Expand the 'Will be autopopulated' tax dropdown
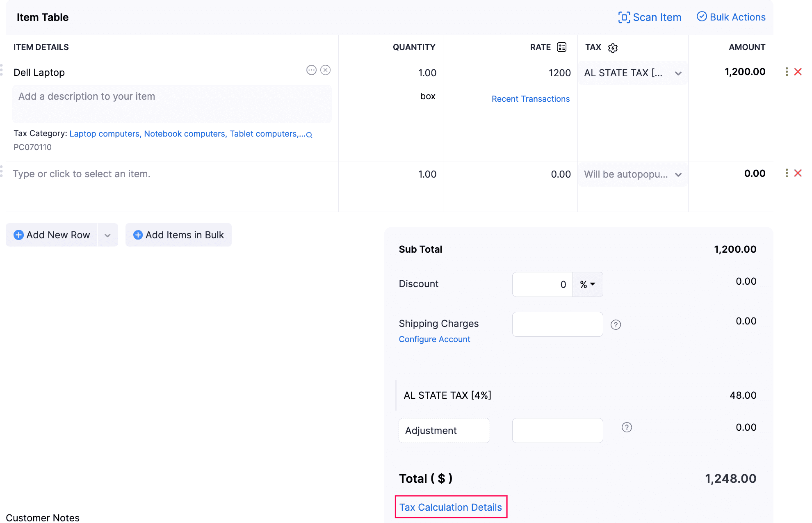This screenshot has height=523, width=812. pyautogui.click(x=678, y=174)
